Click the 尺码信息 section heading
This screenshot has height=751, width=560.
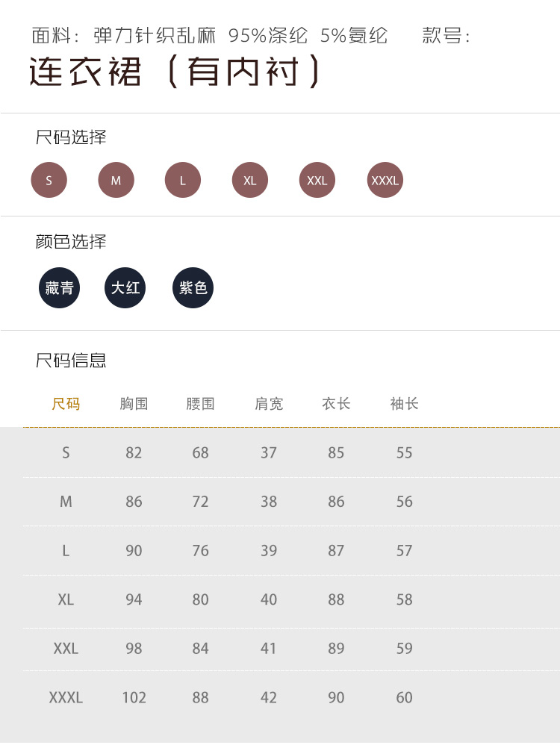(x=71, y=361)
